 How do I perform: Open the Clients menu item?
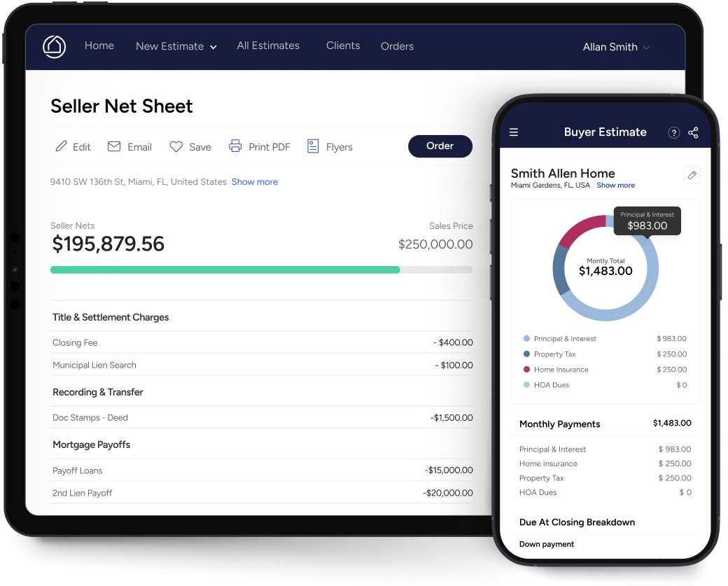point(343,46)
